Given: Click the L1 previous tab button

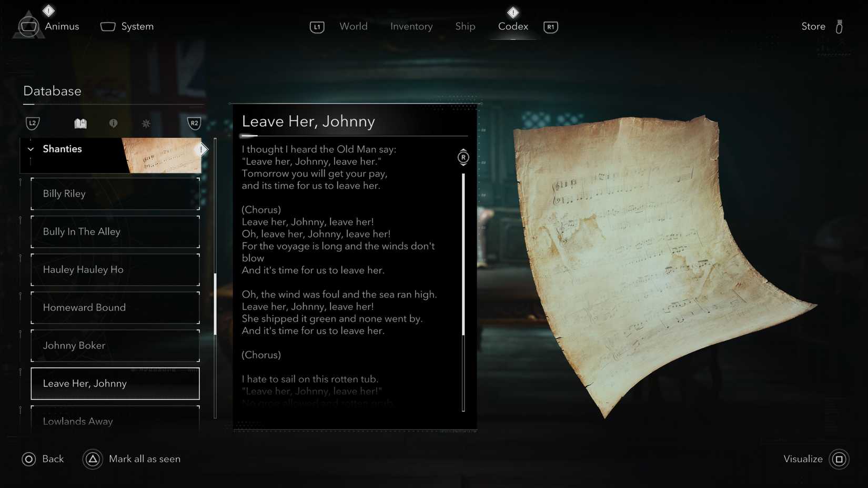Looking at the screenshot, I should click(317, 27).
